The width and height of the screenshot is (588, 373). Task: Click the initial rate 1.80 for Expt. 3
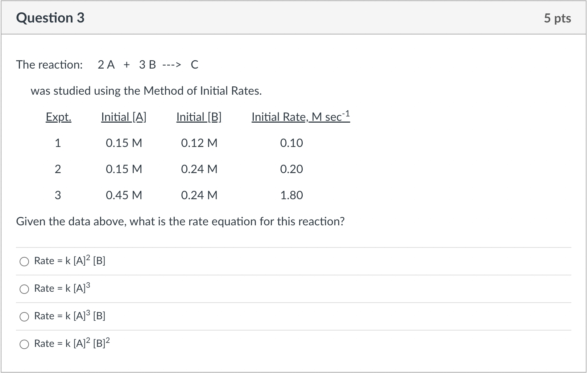tap(292, 195)
